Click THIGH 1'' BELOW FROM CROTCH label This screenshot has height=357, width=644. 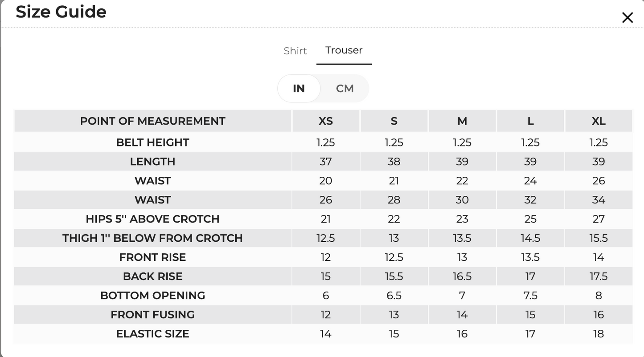153,238
